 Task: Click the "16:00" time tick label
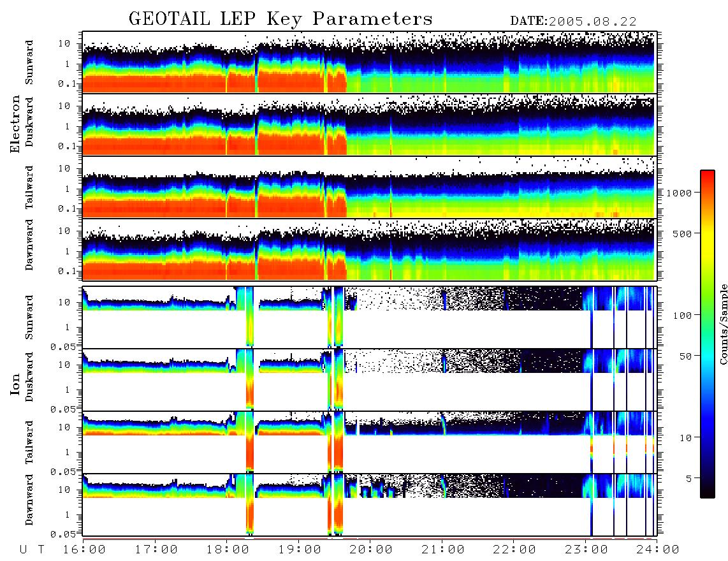tap(84, 550)
